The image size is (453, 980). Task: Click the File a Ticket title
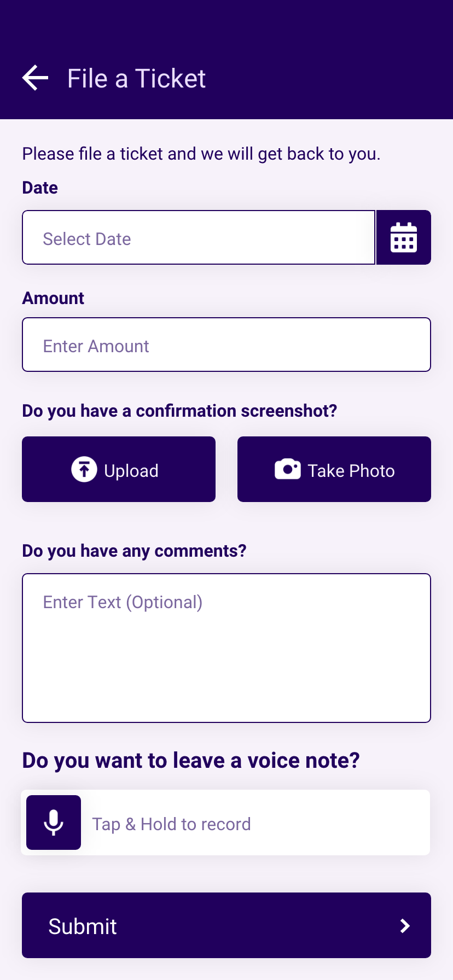[136, 79]
